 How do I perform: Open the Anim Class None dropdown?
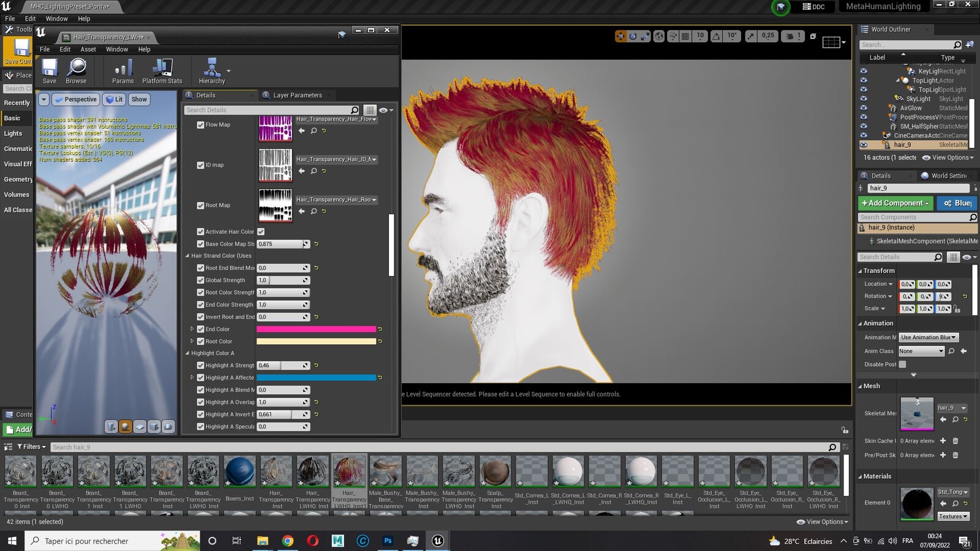click(921, 351)
